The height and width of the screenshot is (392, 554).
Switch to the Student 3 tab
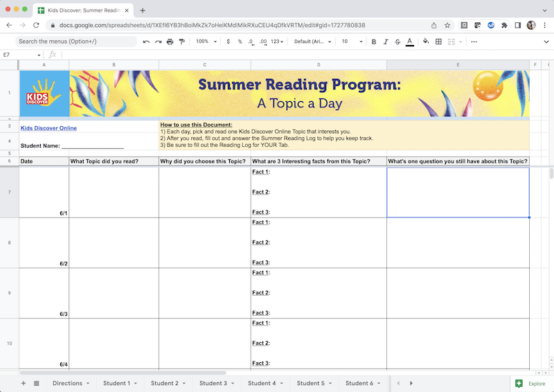click(x=213, y=383)
